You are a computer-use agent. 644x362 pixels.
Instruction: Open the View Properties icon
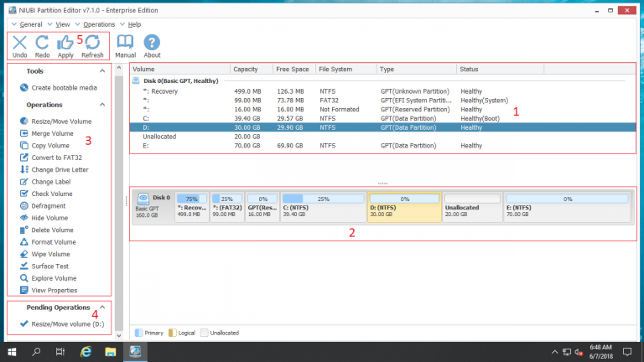[24, 290]
